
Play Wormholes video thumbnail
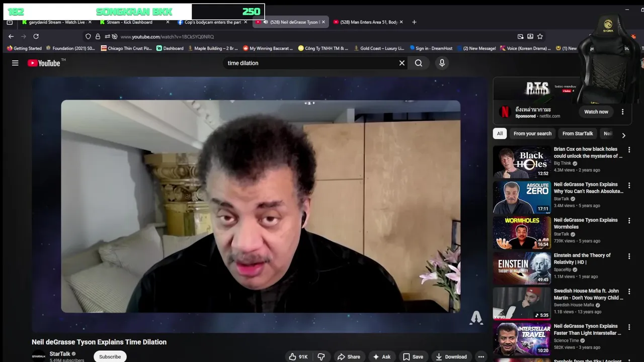point(522,233)
